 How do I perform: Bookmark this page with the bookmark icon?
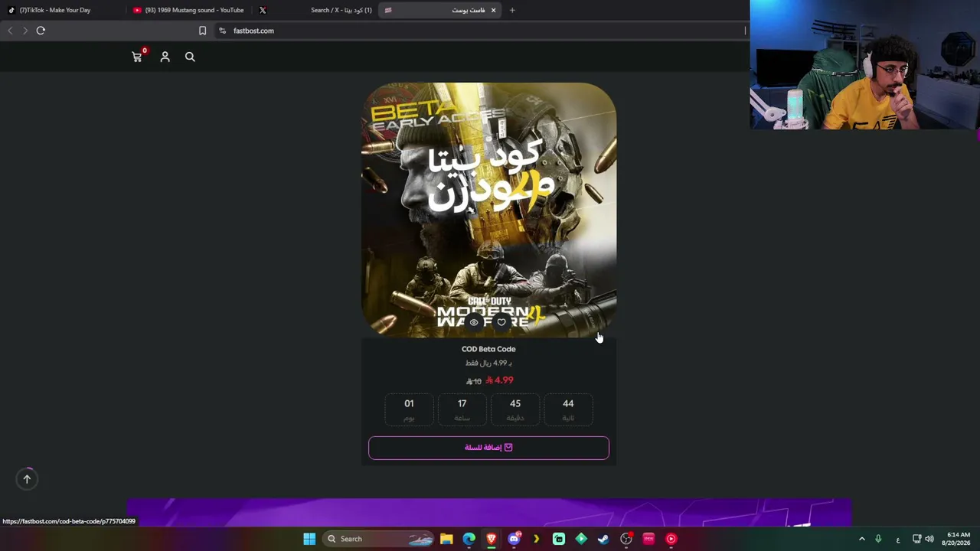coord(202,31)
